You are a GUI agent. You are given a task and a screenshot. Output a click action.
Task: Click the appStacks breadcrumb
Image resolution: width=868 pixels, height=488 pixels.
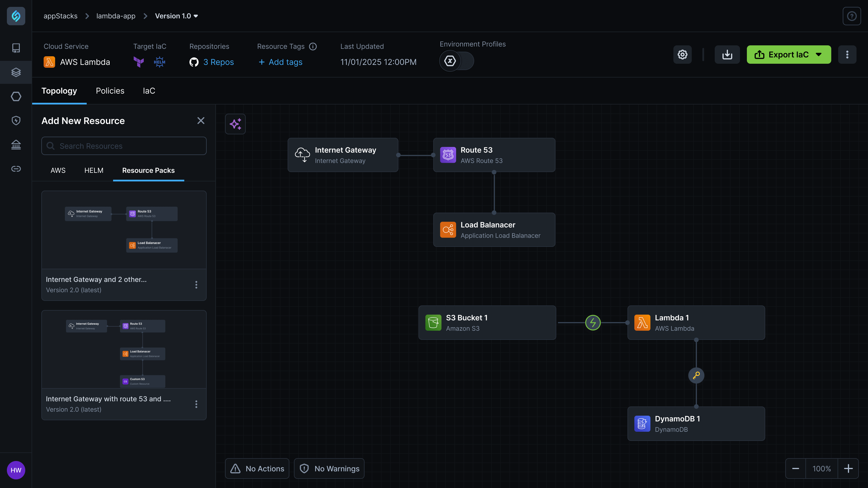click(x=60, y=16)
